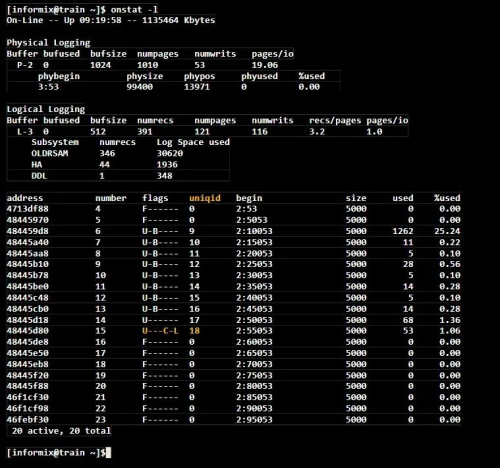The height and width of the screenshot is (468, 500).
Task: Click the 'Logical Logging' heading
Action: tap(46, 109)
